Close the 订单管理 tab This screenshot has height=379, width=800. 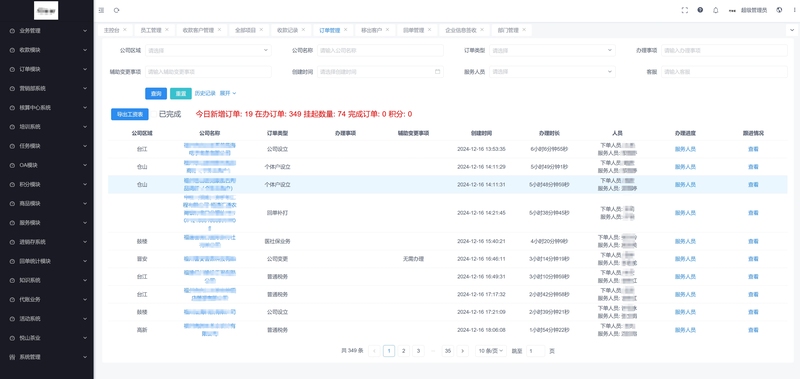(x=345, y=30)
